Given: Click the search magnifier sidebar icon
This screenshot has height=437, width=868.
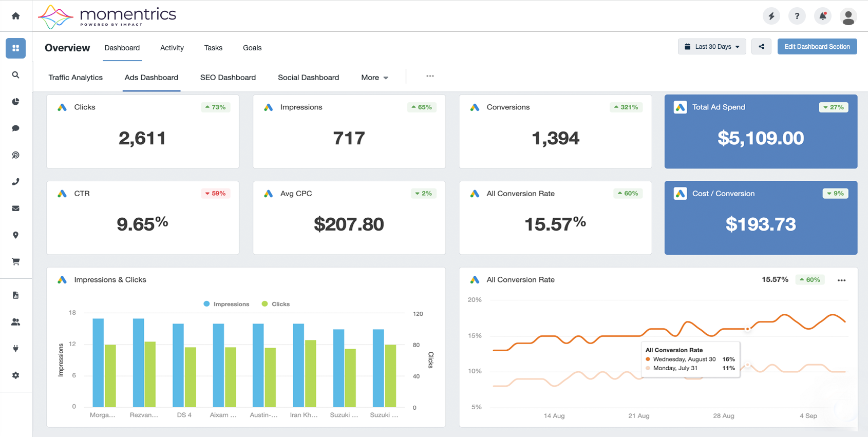Looking at the screenshot, I should [x=16, y=75].
